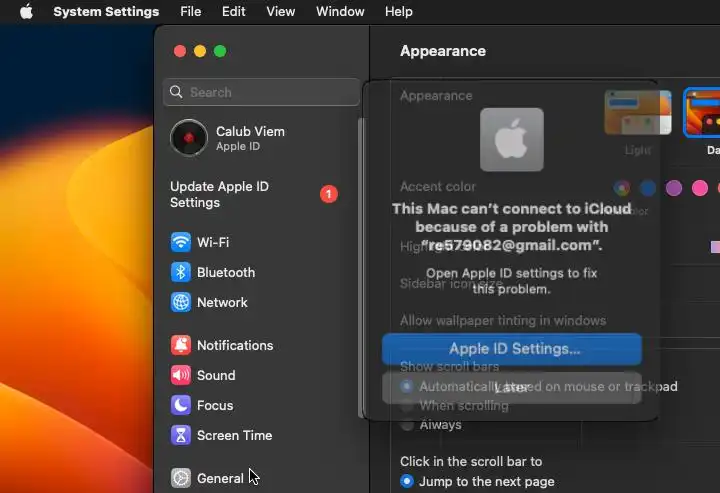
Task: Open the Edit menu
Action: coord(234,11)
